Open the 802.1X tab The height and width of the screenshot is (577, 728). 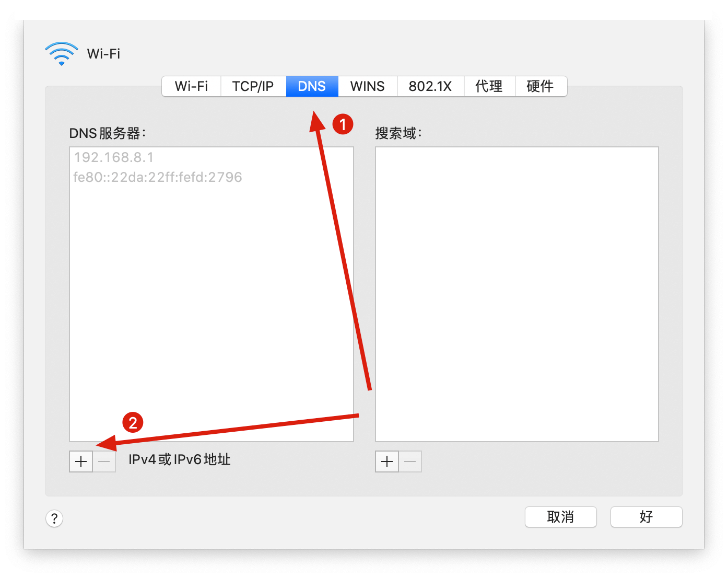430,86
